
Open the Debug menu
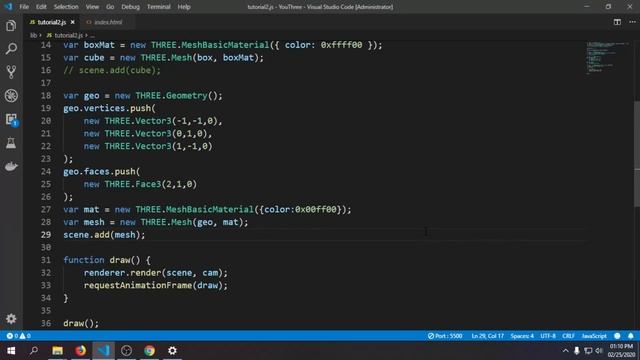coord(131,7)
